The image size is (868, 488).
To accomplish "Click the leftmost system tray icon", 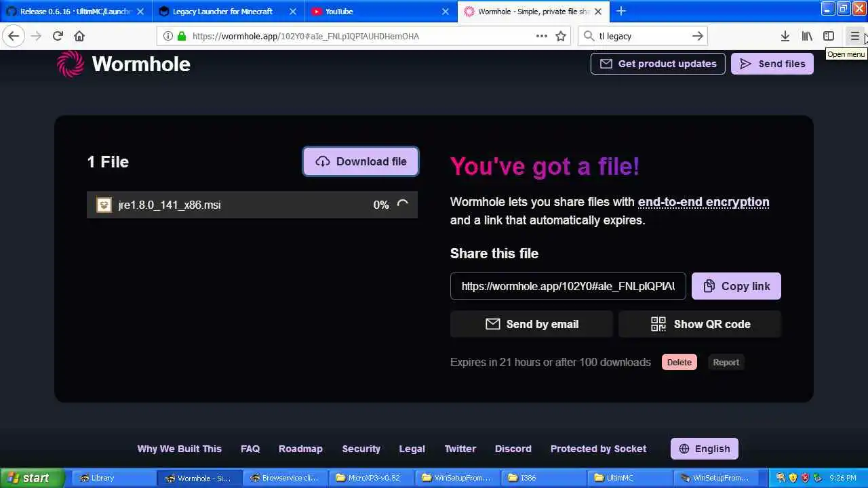I will [781, 478].
